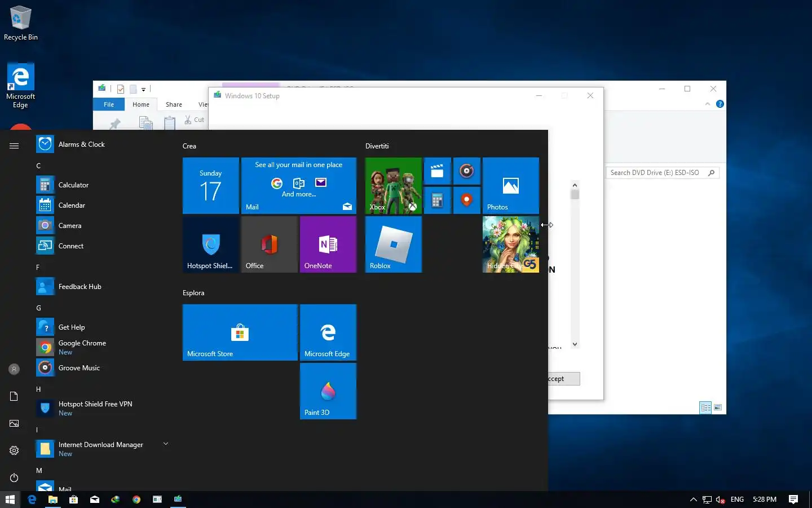Open Google Chrome from the taskbar

tap(136, 500)
